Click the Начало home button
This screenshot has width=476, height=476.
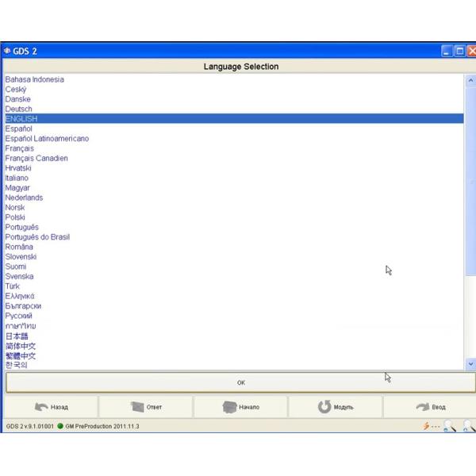tap(240, 407)
